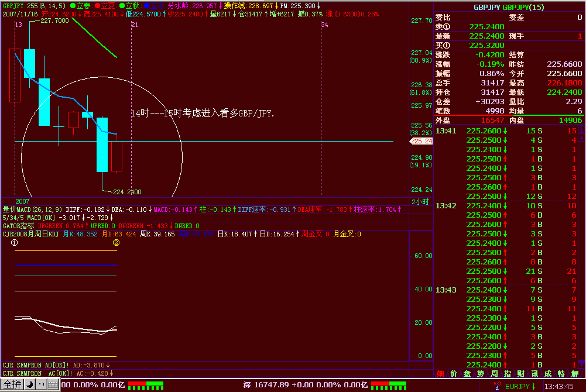Image resolution: width=586 pixels, height=392 pixels.
Task: Switch to the 特 tab
Action: click(561, 374)
